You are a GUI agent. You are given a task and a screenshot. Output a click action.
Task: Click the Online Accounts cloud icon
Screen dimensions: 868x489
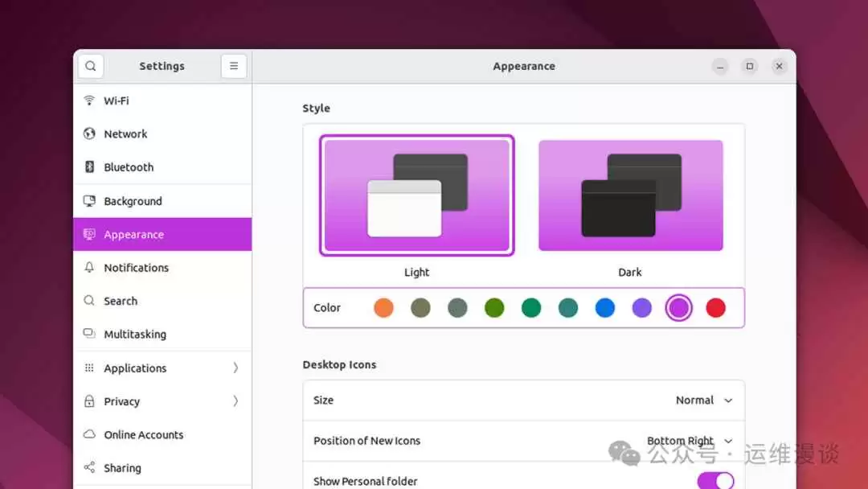(89, 434)
